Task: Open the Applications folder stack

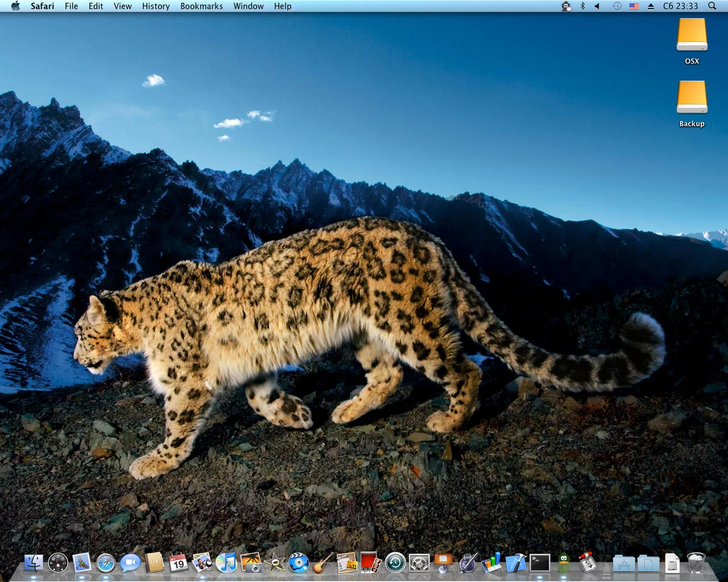Action: [x=624, y=563]
